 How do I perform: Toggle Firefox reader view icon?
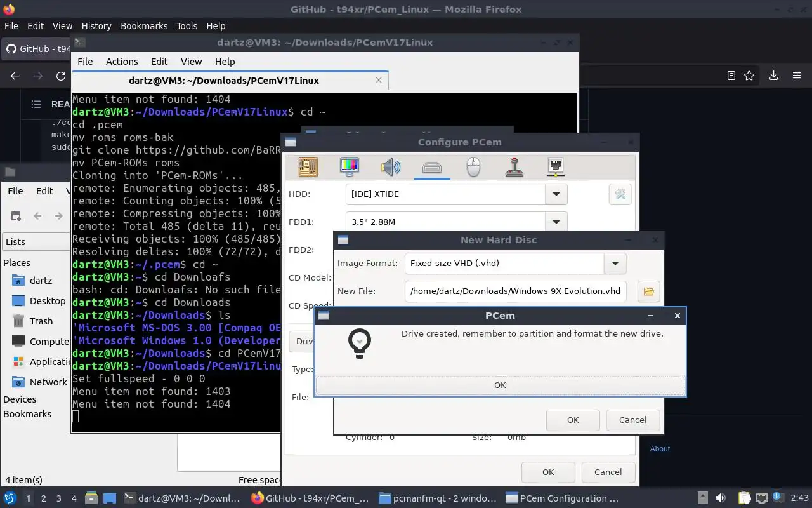click(731, 76)
